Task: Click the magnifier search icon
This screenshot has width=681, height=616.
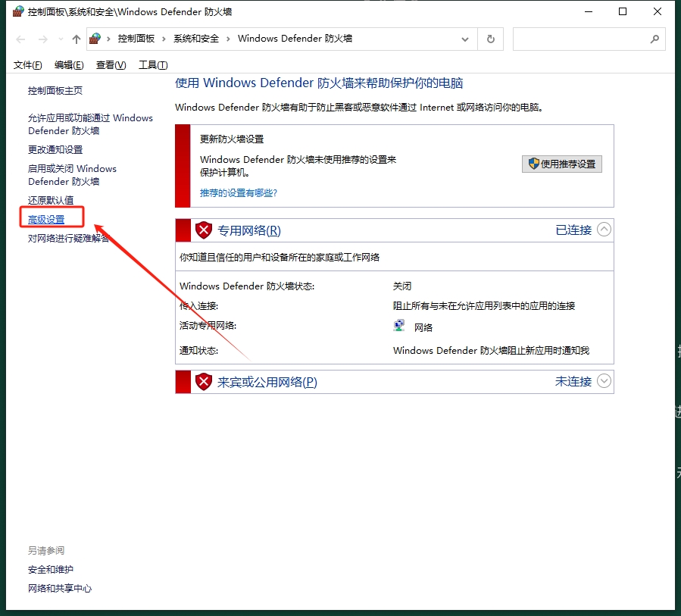Action: point(654,39)
